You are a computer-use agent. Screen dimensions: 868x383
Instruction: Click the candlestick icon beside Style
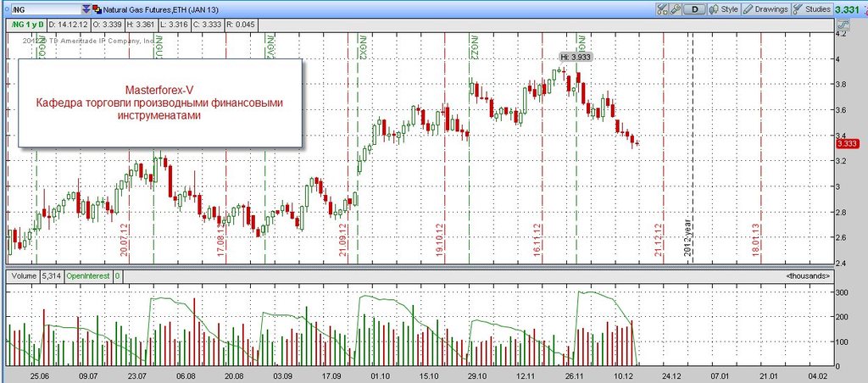[712, 9]
